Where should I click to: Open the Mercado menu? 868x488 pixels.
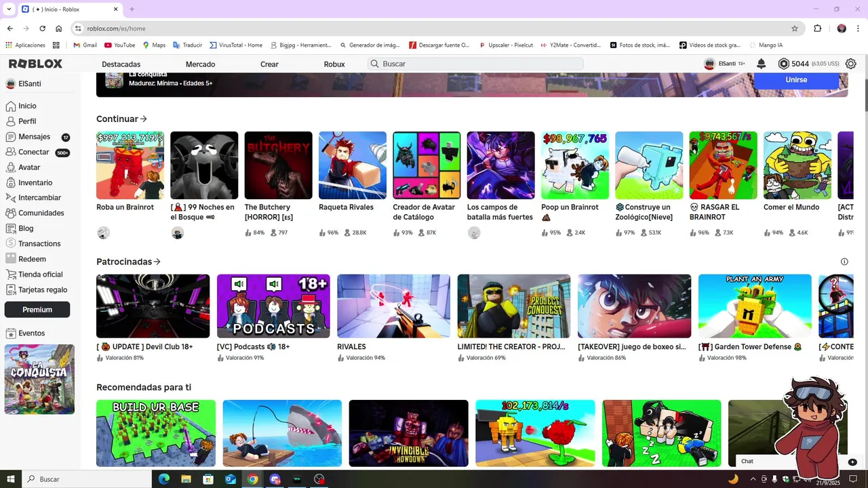point(200,64)
